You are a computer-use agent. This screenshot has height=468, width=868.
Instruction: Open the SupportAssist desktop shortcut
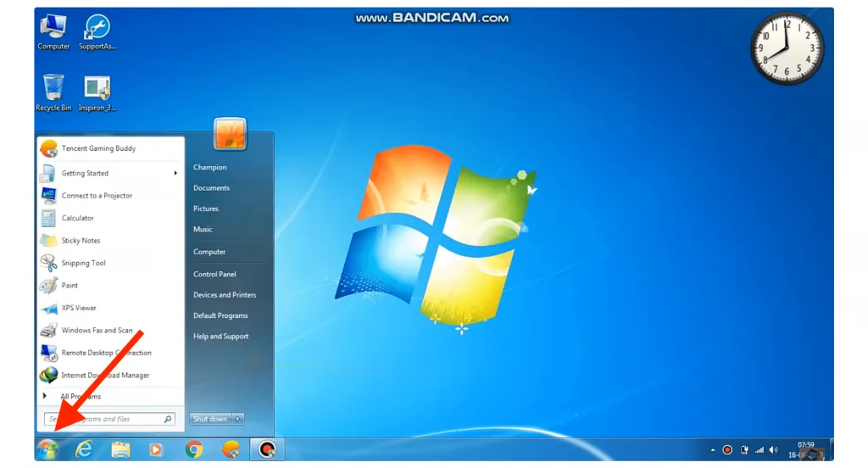pyautogui.click(x=97, y=32)
